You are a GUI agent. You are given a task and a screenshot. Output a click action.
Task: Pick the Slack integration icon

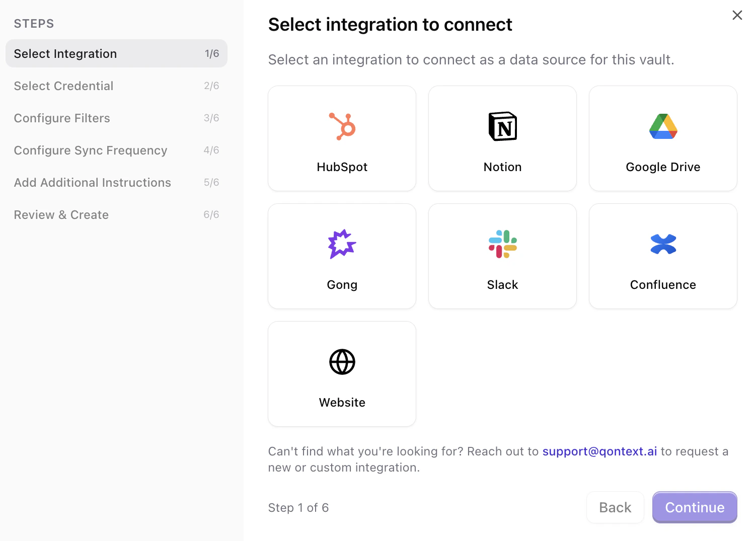502,244
